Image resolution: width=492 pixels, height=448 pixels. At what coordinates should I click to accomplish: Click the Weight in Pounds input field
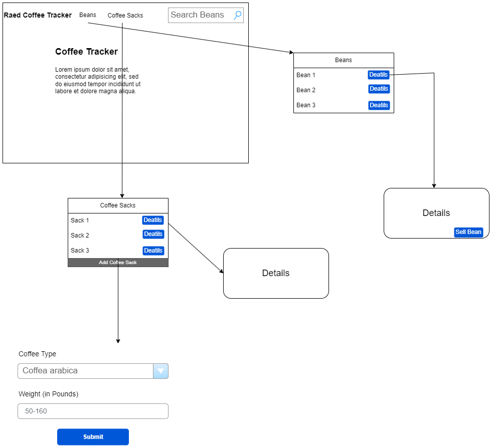[93, 411]
